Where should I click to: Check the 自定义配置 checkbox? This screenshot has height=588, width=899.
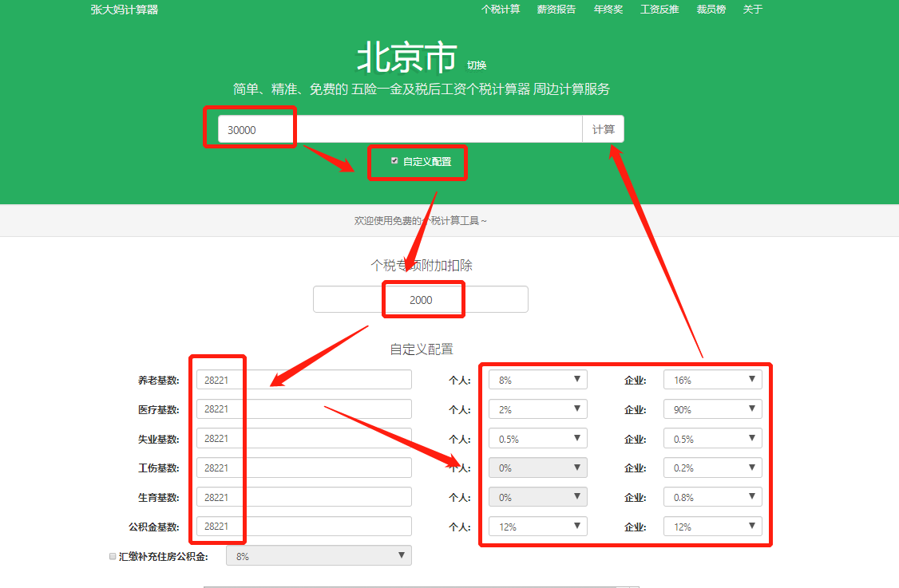pos(394,161)
